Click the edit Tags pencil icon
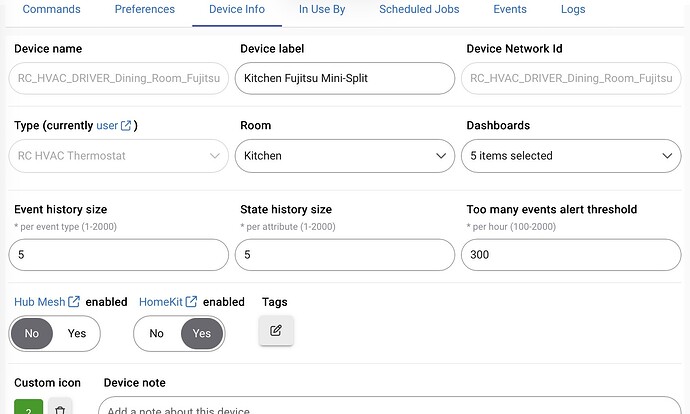690x414 pixels. [x=276, y=331]
